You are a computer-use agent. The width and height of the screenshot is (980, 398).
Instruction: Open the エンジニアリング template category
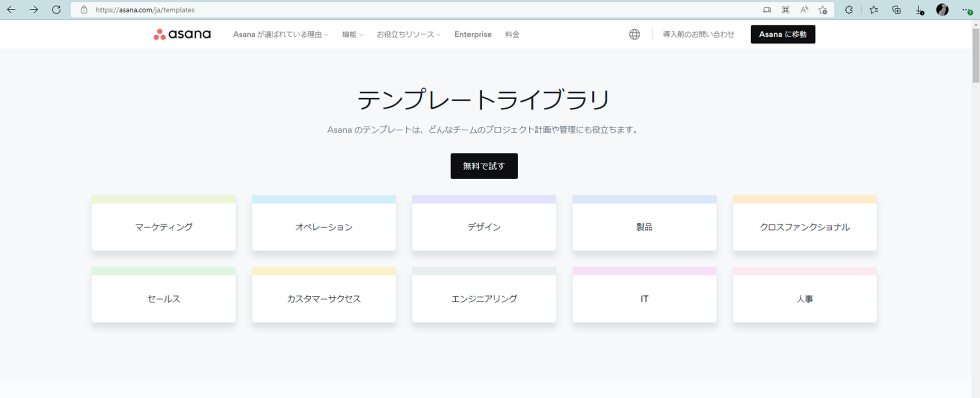tap(484, 294)
